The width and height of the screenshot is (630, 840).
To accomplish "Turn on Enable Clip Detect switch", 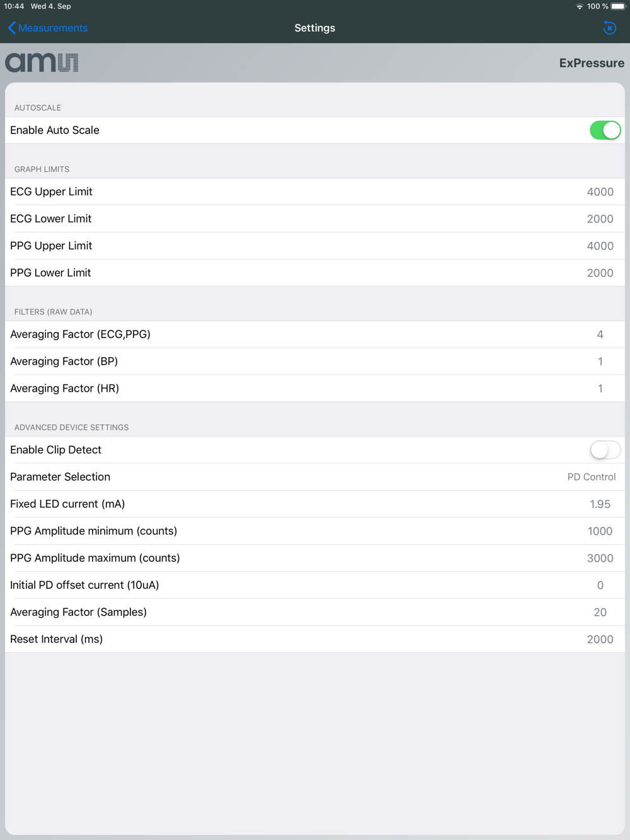I will pos(605,450).
